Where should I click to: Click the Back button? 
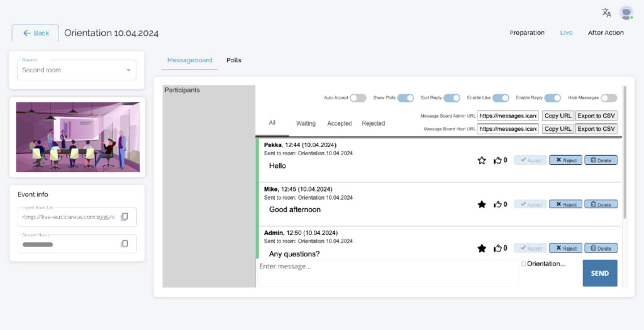35,33
